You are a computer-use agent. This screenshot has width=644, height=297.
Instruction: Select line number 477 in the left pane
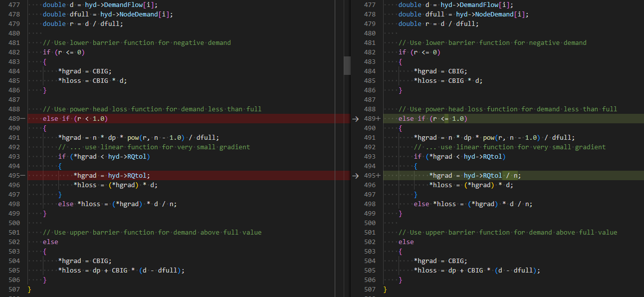(14, 5)
